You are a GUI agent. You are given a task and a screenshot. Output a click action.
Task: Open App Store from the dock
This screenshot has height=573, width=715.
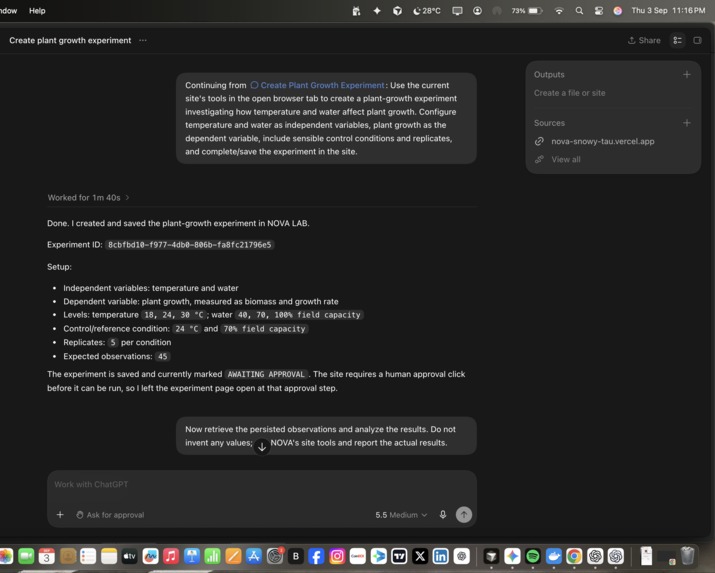[254, 556]
